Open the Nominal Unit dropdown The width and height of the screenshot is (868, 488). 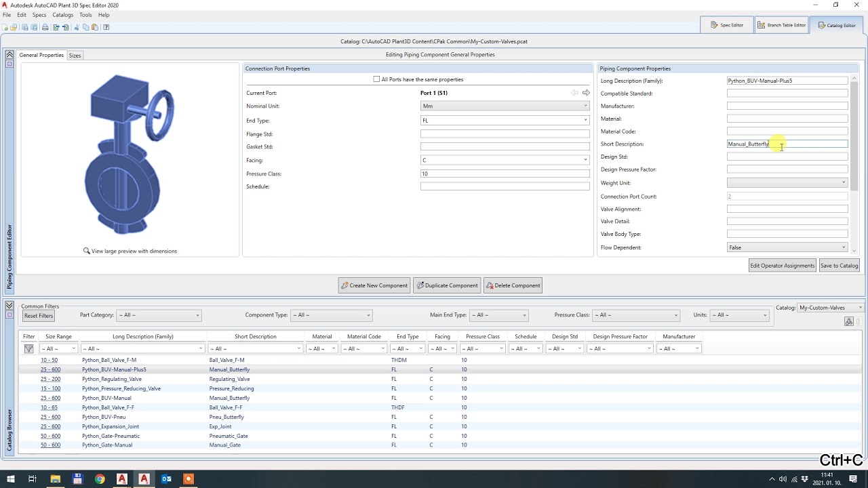pos(505,106)
